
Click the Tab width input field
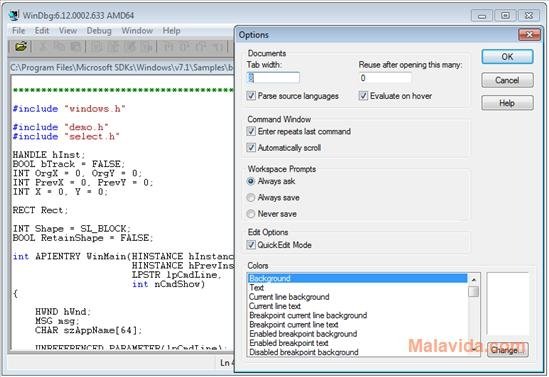click(273, 78)
